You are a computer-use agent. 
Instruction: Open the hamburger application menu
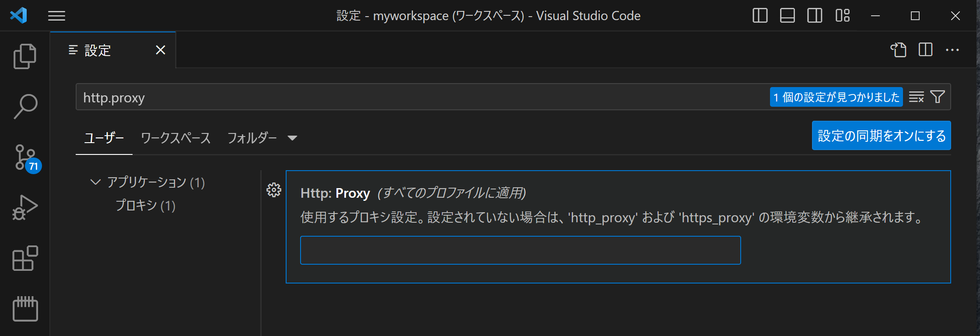pos(56,16)
